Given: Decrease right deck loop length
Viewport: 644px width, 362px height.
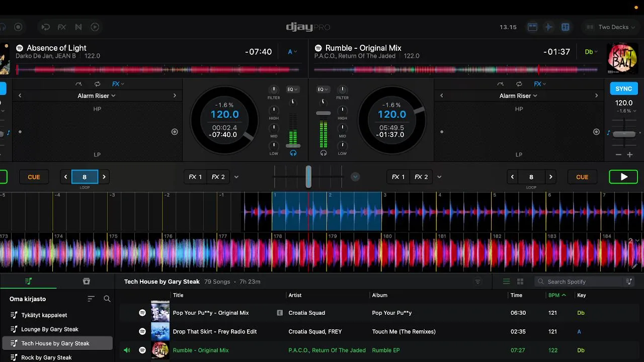Looking at the screenshot, I should tap(512, 177).
